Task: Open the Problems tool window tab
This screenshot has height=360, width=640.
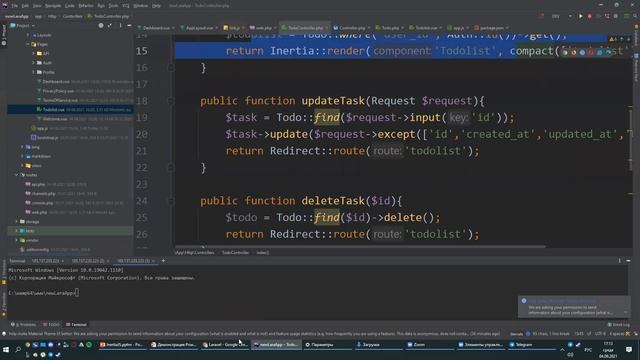Action: click(24, 324)
